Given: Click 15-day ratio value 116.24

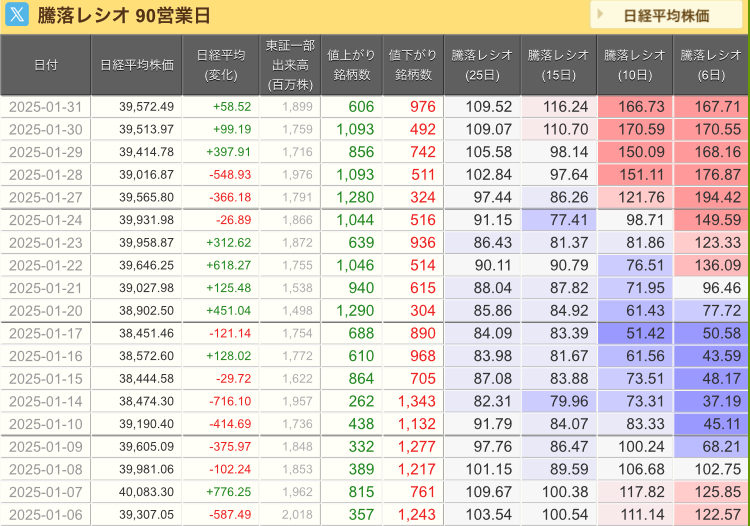Looking at the screenshot, I should 565,107.
